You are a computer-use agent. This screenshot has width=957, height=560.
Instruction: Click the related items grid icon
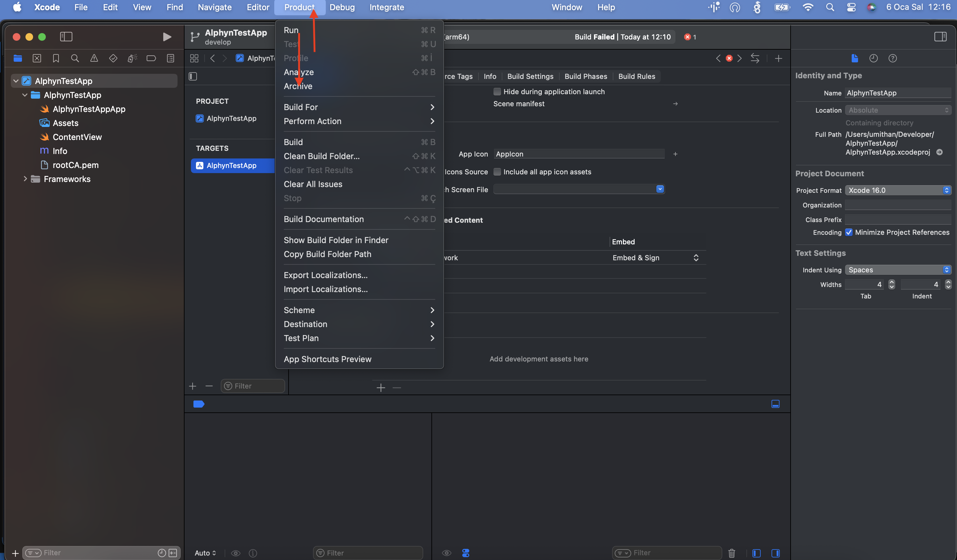coord(194,58)
